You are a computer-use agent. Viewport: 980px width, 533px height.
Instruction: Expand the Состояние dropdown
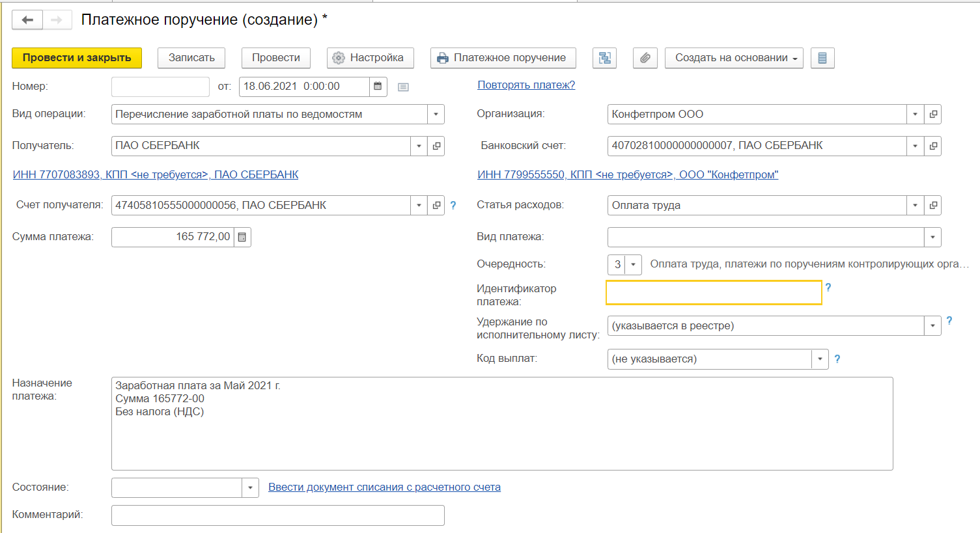[x=251, y=488]
